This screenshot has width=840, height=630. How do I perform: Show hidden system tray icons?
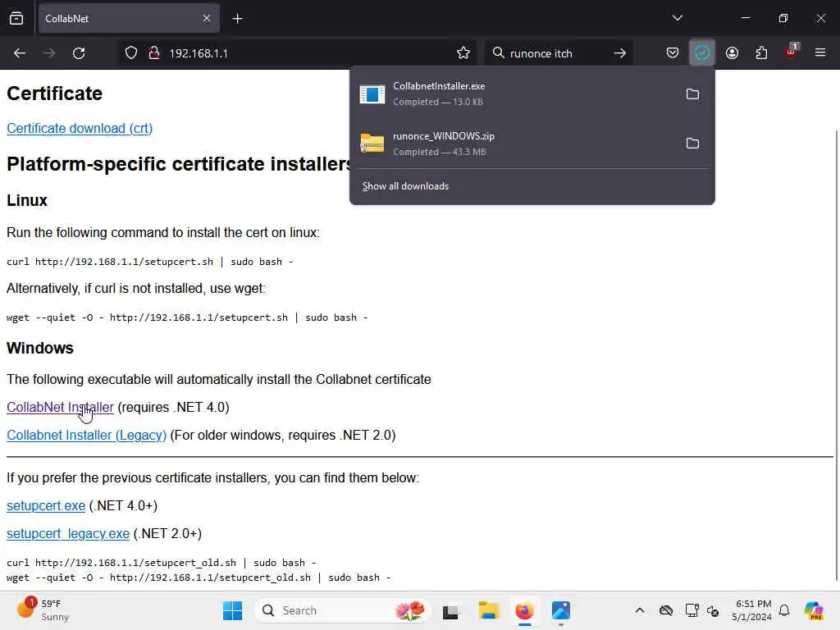[x=640, y=610]
